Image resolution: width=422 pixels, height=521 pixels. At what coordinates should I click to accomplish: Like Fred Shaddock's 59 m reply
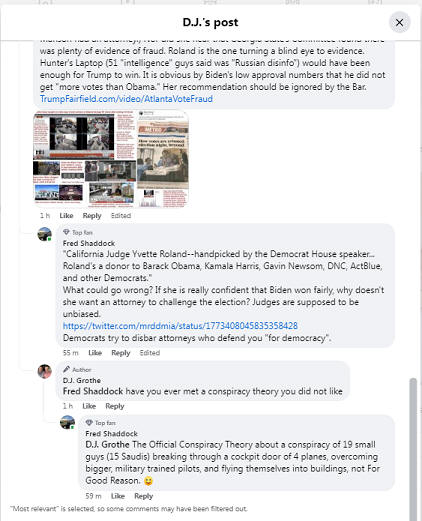pyautogui.click(x=118, y=496)
